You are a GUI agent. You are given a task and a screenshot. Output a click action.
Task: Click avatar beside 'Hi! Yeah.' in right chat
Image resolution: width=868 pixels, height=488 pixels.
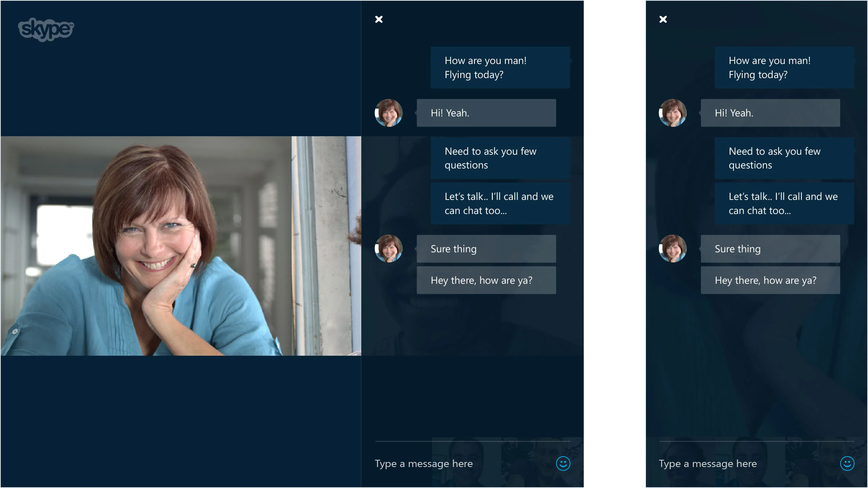pos(673,113)
